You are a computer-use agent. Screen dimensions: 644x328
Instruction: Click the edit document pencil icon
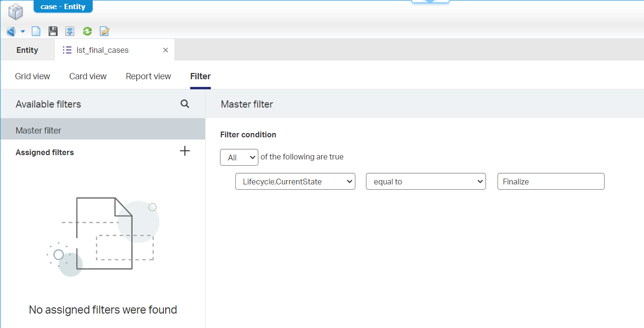click(104, 32)
